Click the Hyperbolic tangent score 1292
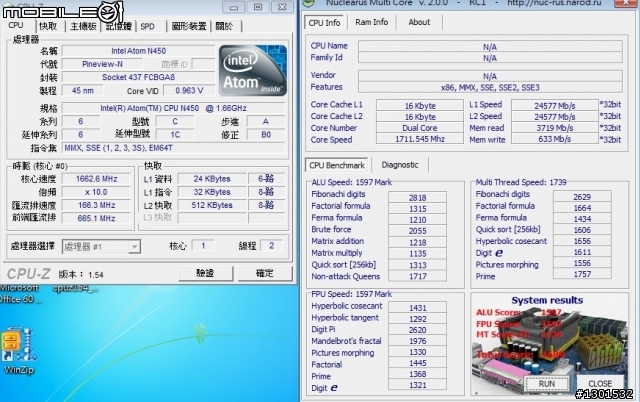Viewport: 640px width, 402px height. (418, 319)
